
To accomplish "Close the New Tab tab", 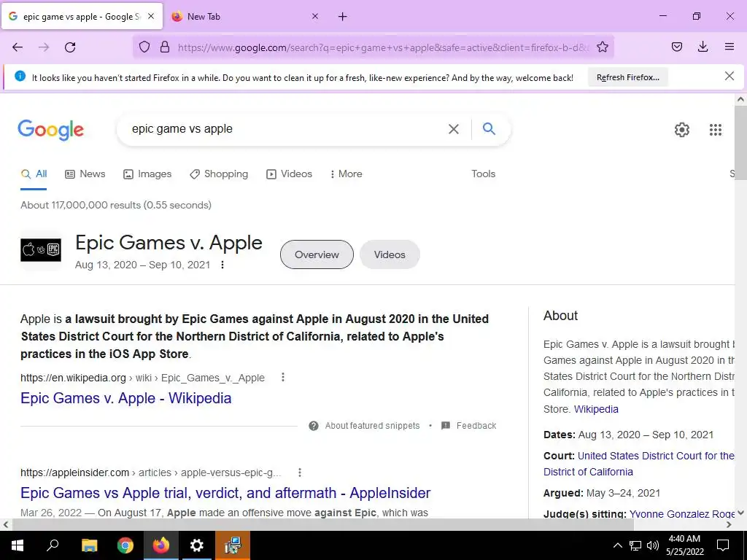I will pyautogui.click(x=315, y=16).
